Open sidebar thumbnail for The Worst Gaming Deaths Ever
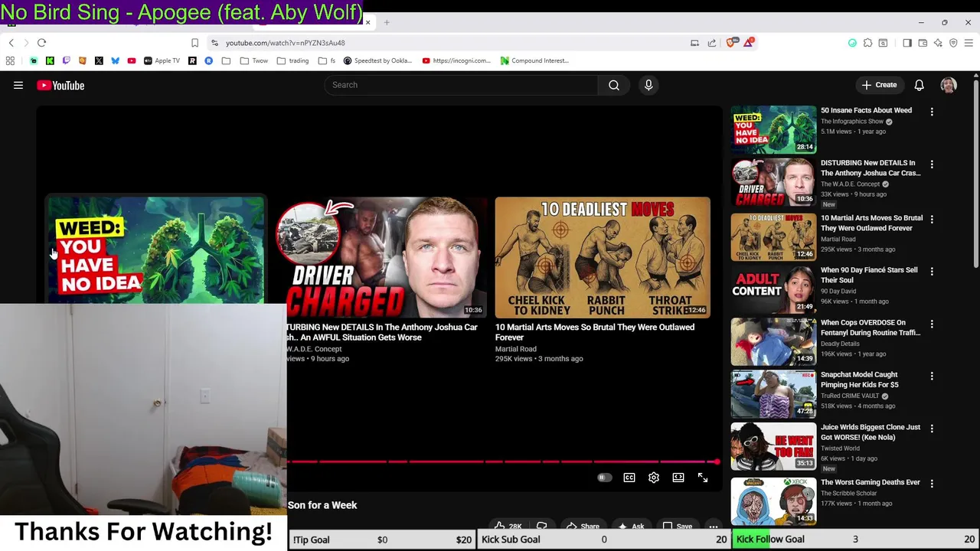 coord(773,501)
